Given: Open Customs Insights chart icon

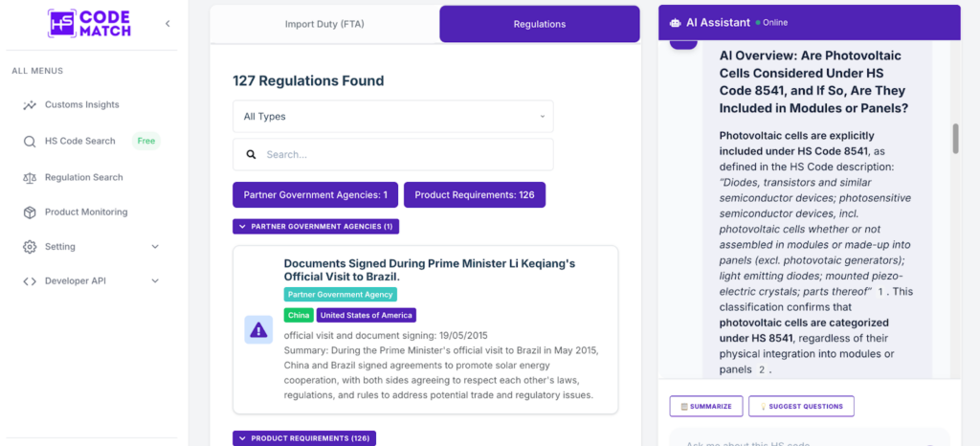Looking at the screenshot, I should tap(29, 105).
